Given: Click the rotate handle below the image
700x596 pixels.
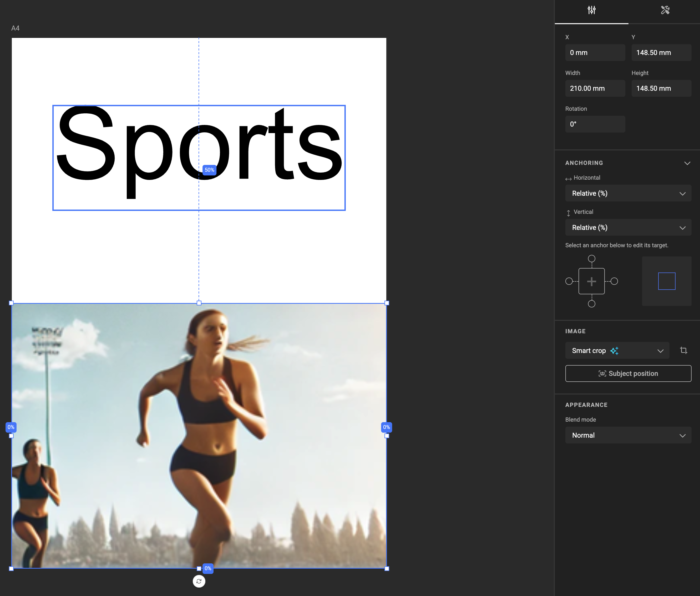Looking at the screenshot, I should click(199, 581).
